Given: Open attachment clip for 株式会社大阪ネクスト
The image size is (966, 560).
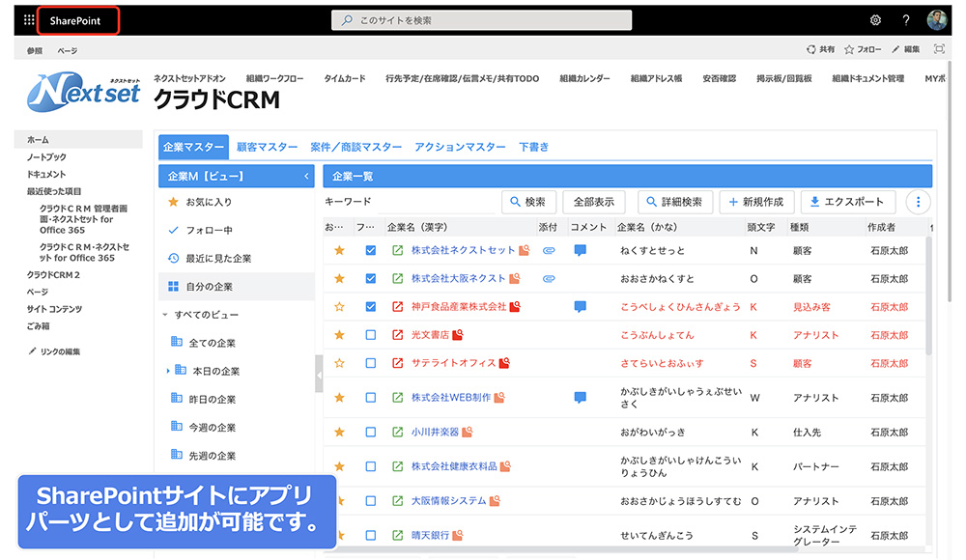Looking at the screenshot, I should pyautogui.click(x=549, y=278).
